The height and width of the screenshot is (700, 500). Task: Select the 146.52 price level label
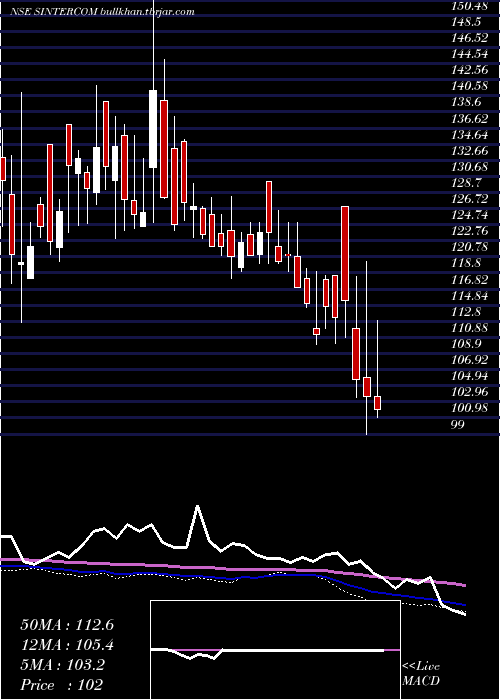point(470,38)
